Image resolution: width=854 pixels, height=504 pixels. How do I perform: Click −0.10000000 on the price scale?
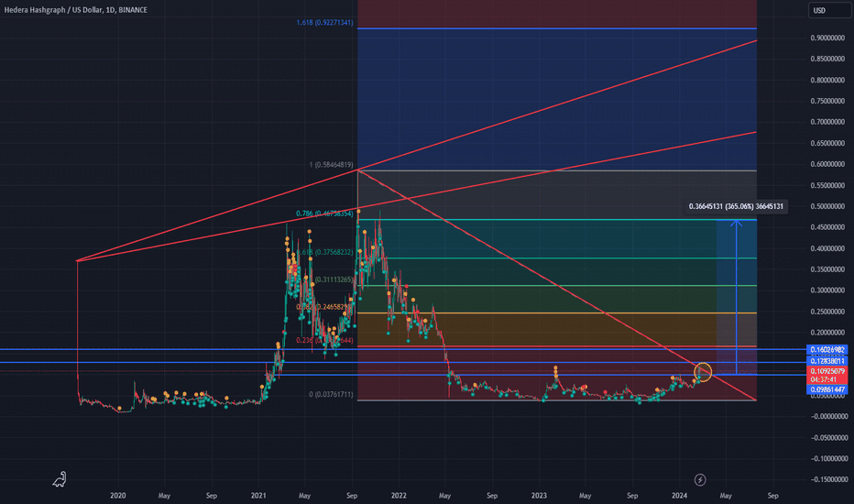[827, 459]
